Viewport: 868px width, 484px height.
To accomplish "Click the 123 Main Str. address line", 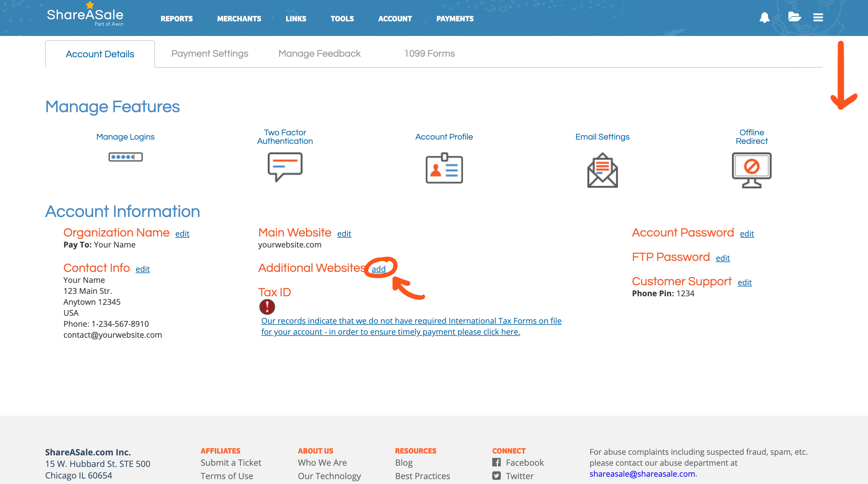I will pos(88,291).
